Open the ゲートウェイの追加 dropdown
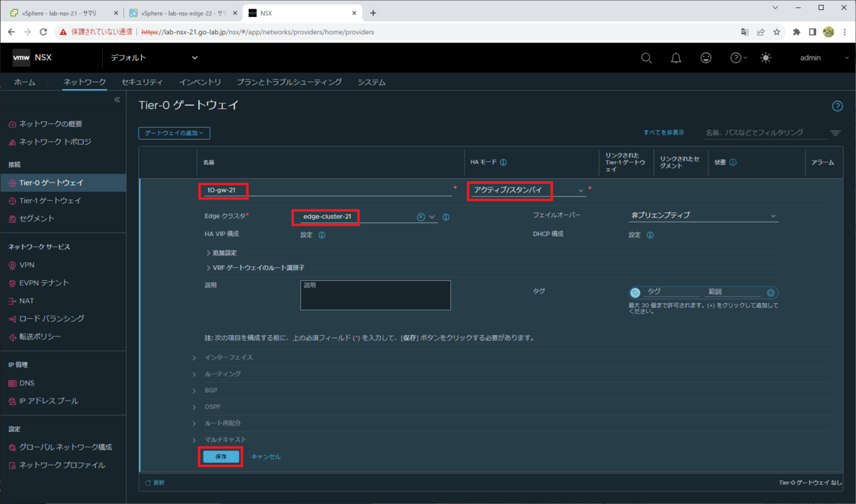 coord(174,133)
